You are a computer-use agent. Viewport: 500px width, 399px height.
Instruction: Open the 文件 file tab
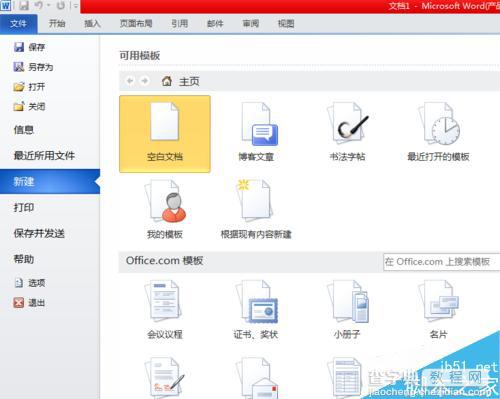[18, 24]
